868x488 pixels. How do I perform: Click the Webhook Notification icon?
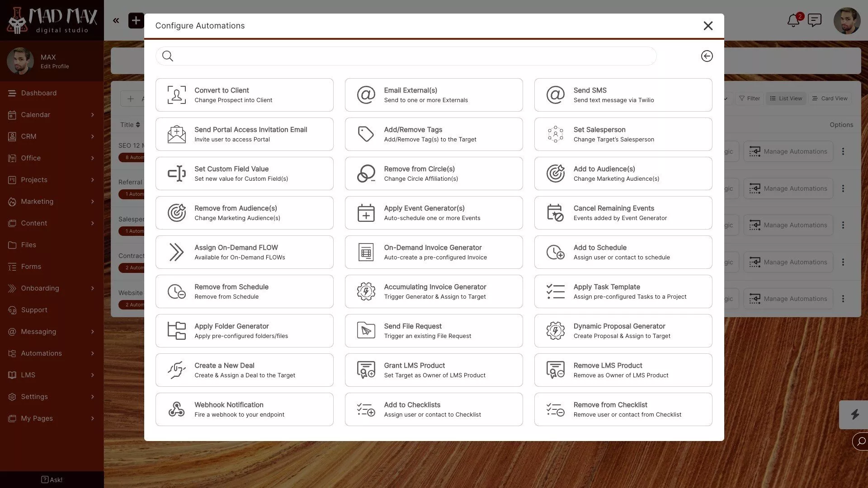coord(176,409)
